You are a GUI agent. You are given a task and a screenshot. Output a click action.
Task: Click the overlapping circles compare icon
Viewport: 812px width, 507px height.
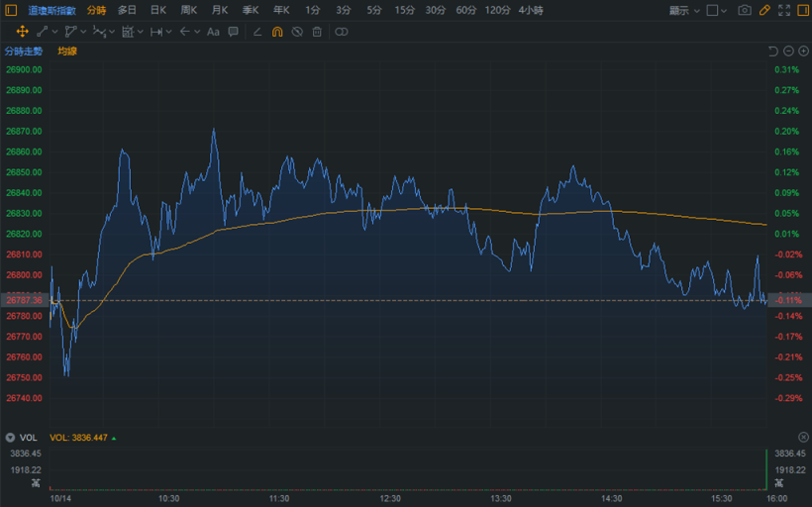coord(342,32)
